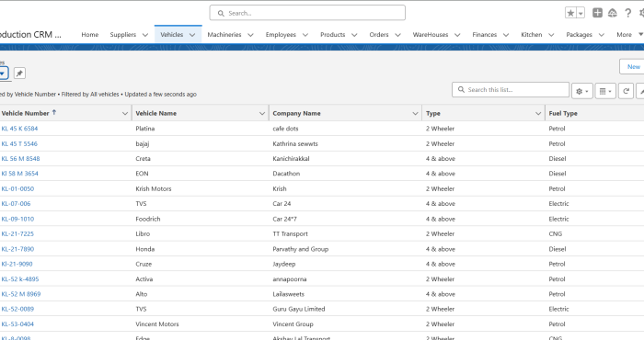The height and width of the screenshot is (340, 644).
Task: Open the Kitchen tab
Action: coord(532,35)
